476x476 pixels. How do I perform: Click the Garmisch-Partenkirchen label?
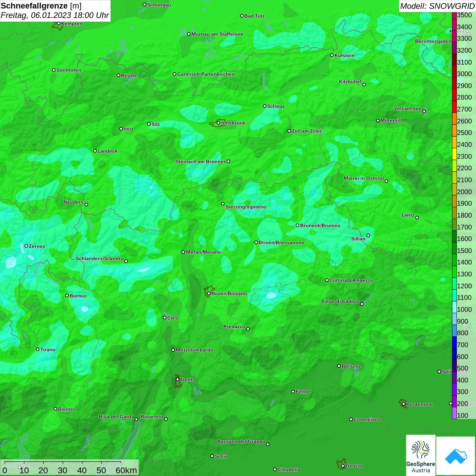coord(206,74)
